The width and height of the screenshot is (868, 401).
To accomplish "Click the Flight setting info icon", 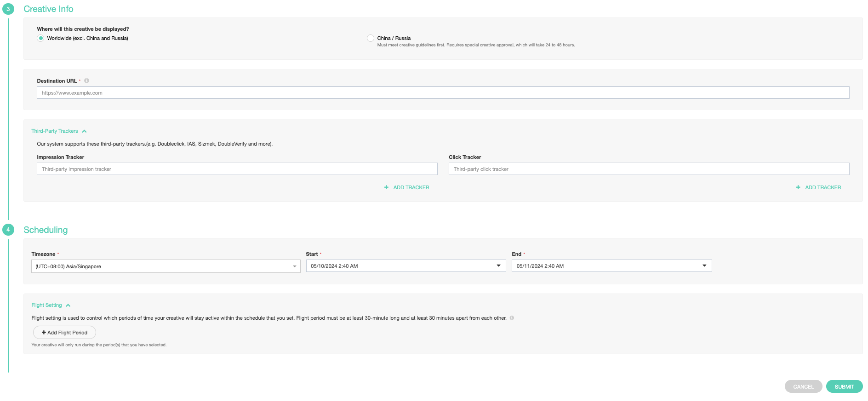I will (x=512, y=318).
